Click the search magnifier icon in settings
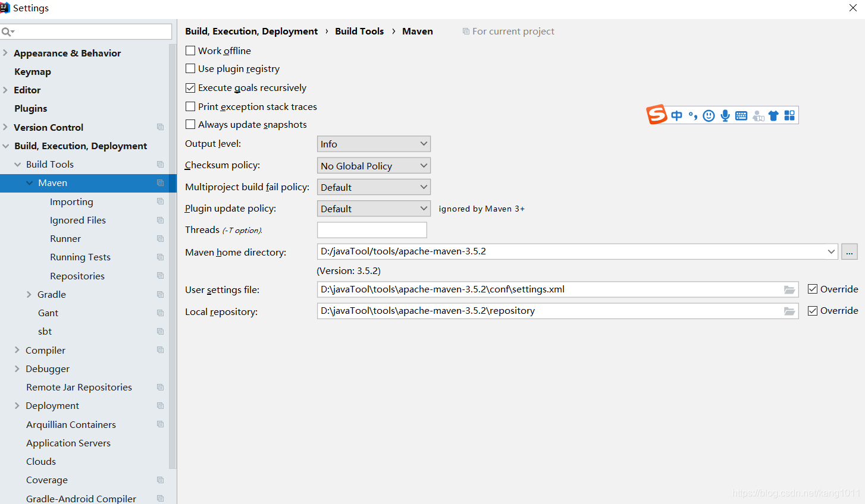The height and width of the screenshot is (504, 865). point(7,31)
